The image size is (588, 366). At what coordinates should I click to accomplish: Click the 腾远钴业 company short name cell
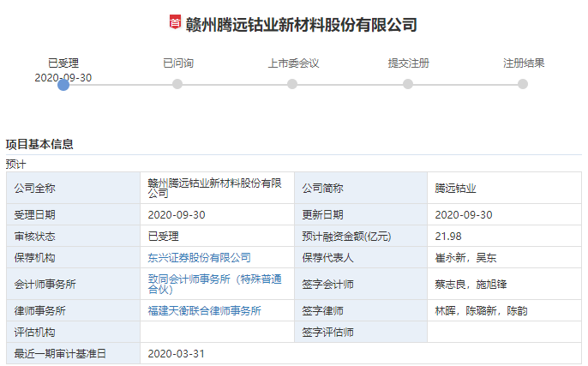(455, 188)
